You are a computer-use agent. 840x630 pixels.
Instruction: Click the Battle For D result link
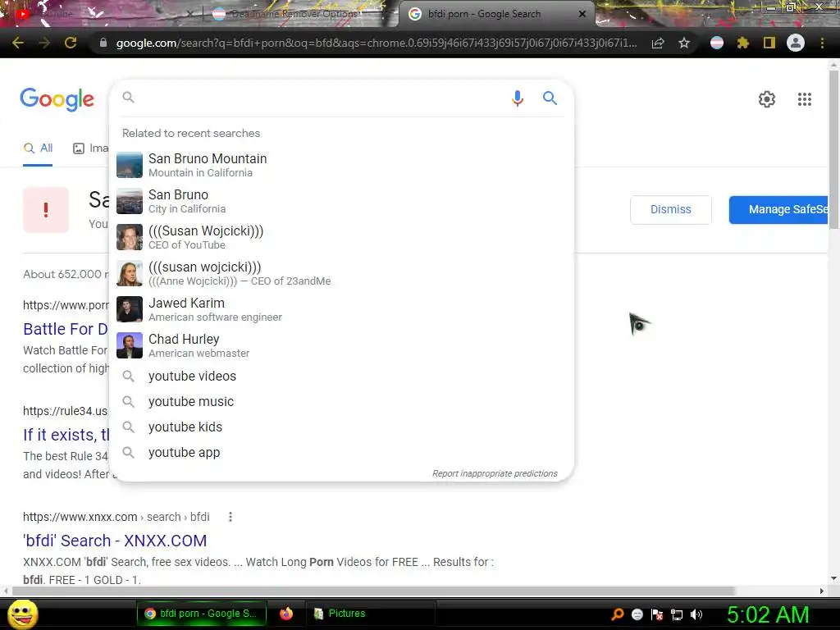pos(66,329)
